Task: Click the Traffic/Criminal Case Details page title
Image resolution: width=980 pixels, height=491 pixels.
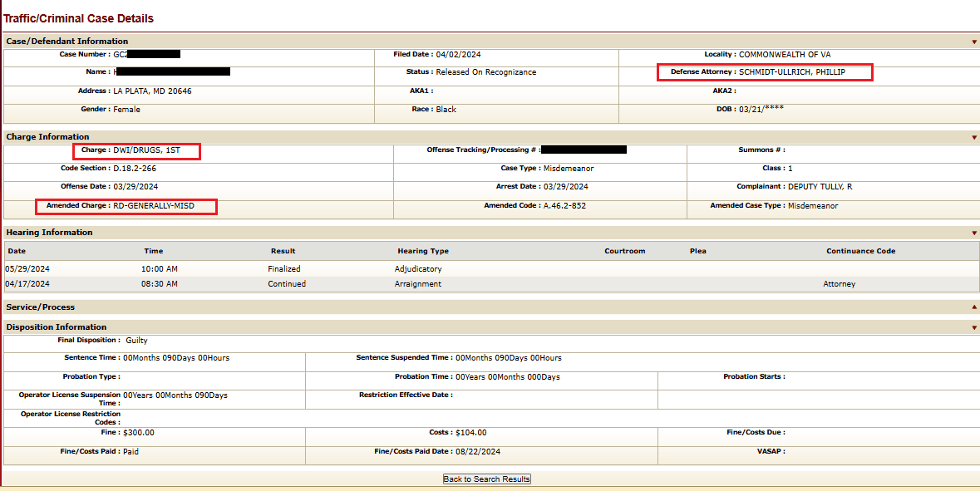Action: click(78, 18)
